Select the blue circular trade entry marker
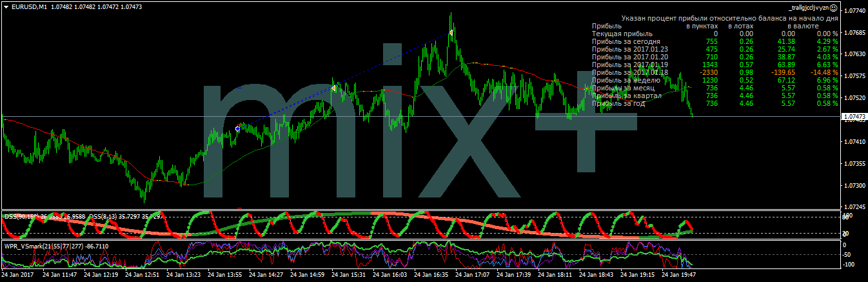The image size is (868, 282). click(x=237, y=129)
